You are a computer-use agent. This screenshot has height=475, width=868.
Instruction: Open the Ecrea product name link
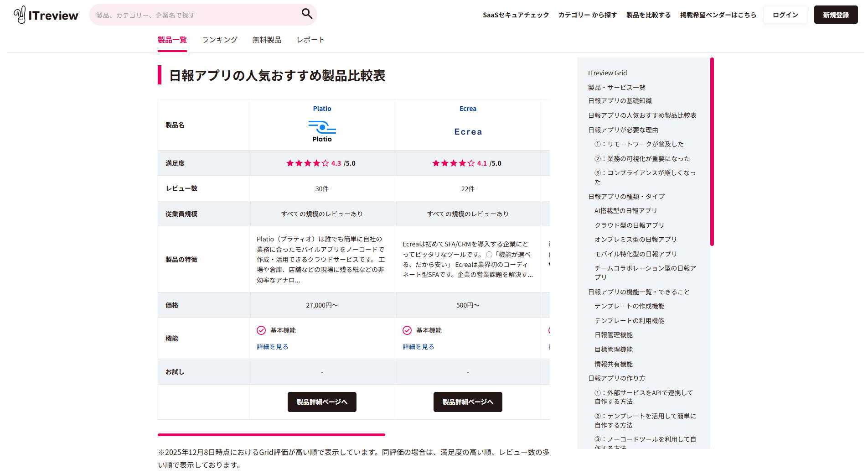pos(468,109)
